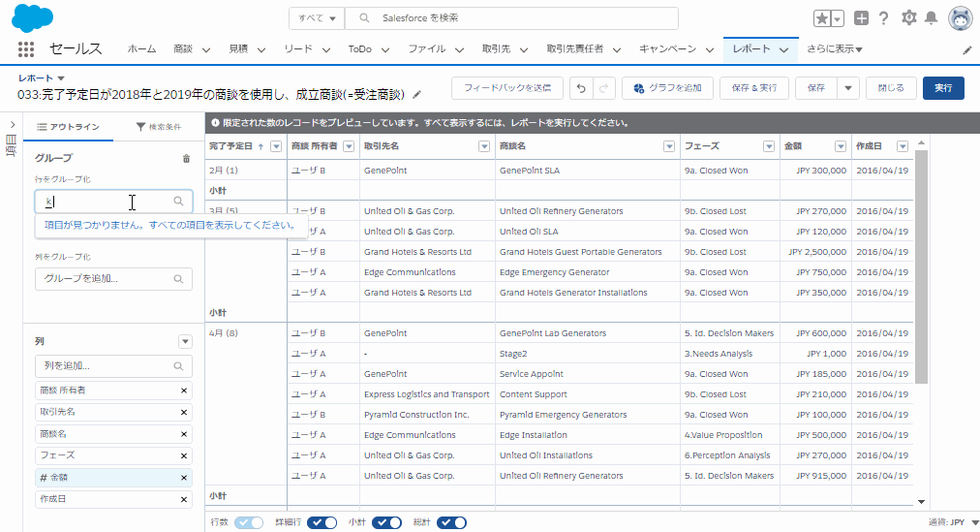Open 商談 所有者 column header dropdown

[x=349, y=146]
